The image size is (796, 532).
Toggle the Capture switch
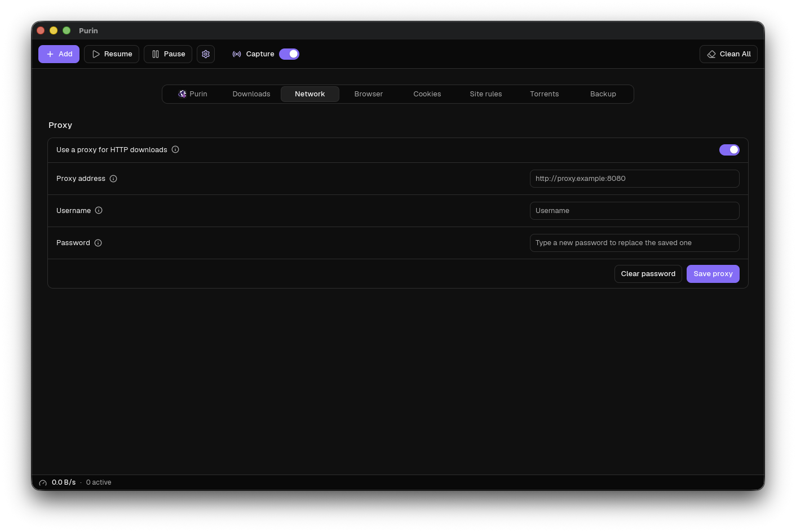click(x=289, y=54)
